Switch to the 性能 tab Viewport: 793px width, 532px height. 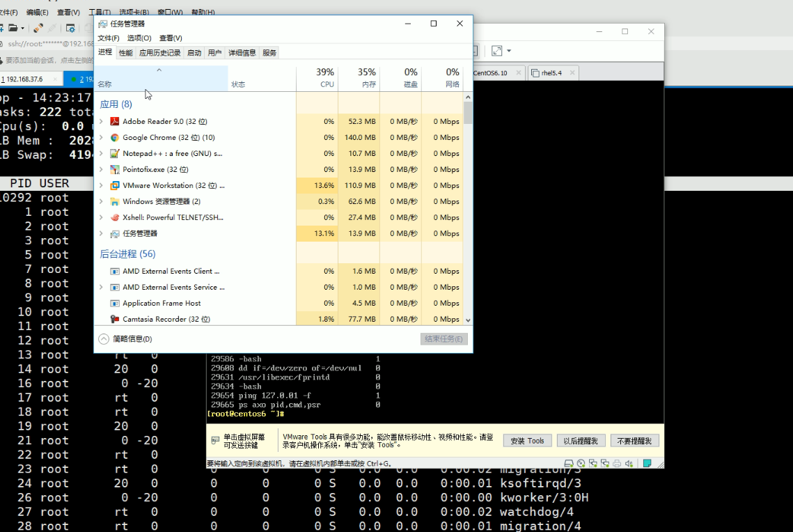coord(125,53)
